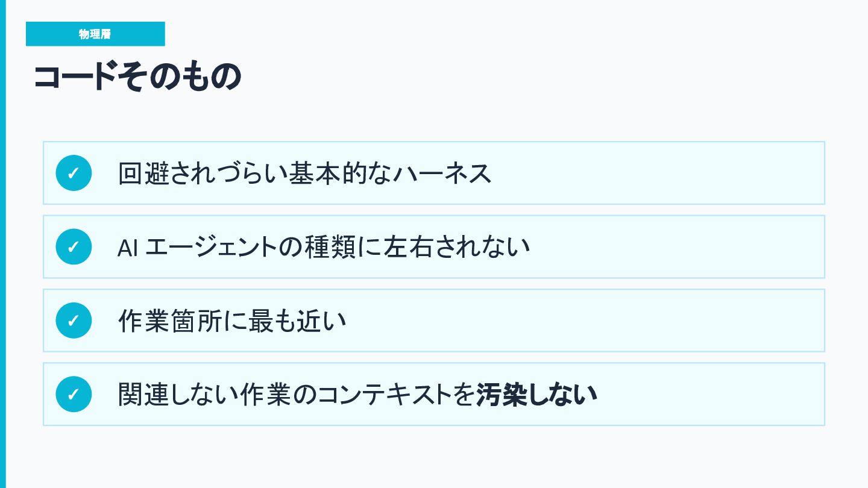Viewport: 868px width, 488px height.
Task: Click the checkmark icon beside 回避されづらい基本的なハーネス
Action: coord(74,173)
